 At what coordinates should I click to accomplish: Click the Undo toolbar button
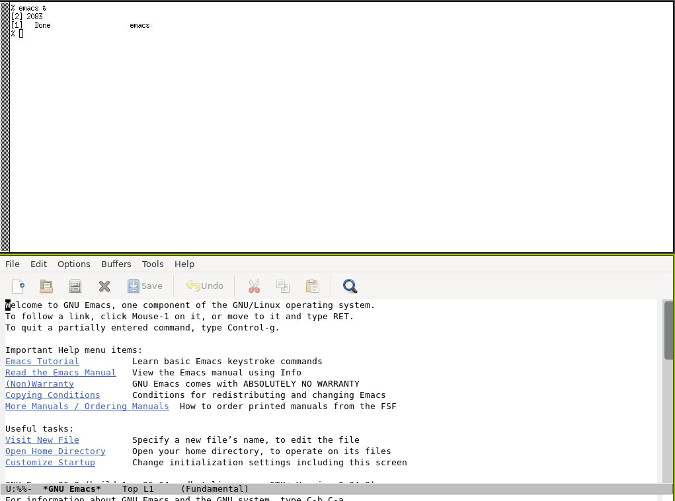click(x=204, y=286)
